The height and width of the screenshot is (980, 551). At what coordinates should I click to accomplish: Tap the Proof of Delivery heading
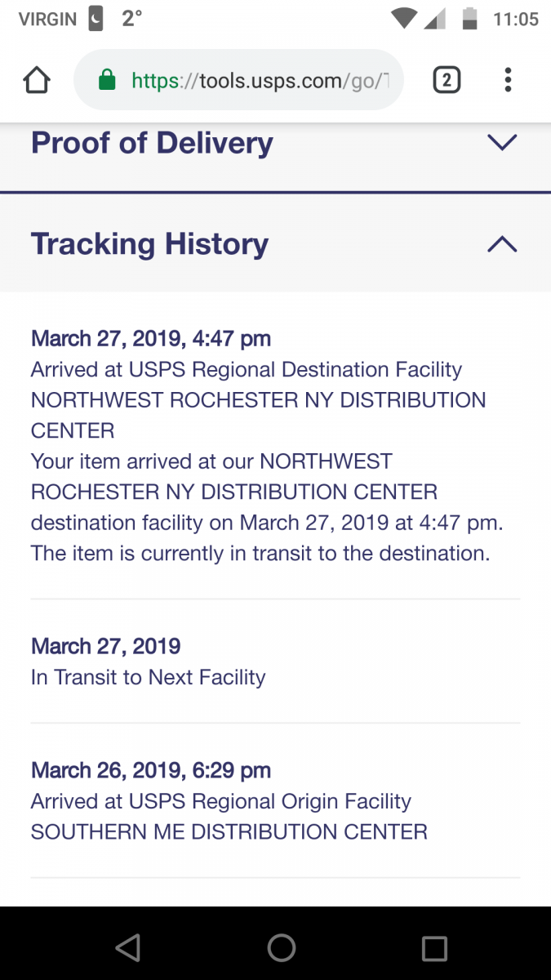point(152,143)
